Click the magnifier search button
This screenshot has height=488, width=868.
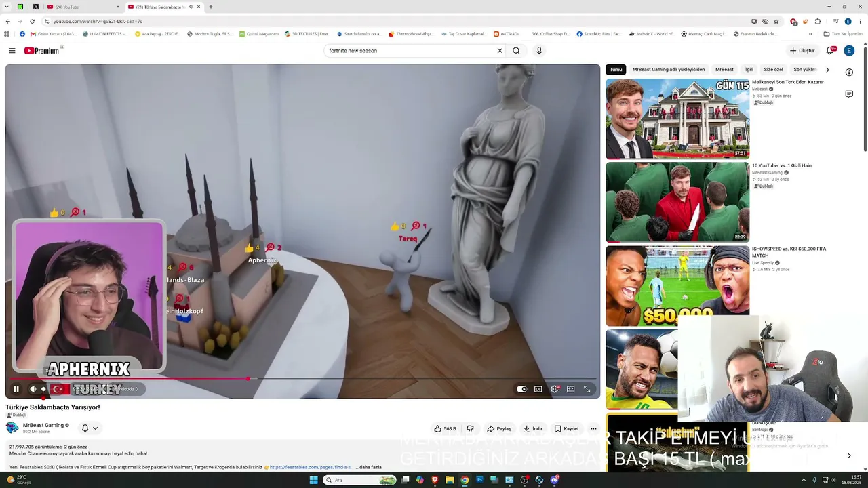[516, 51]
